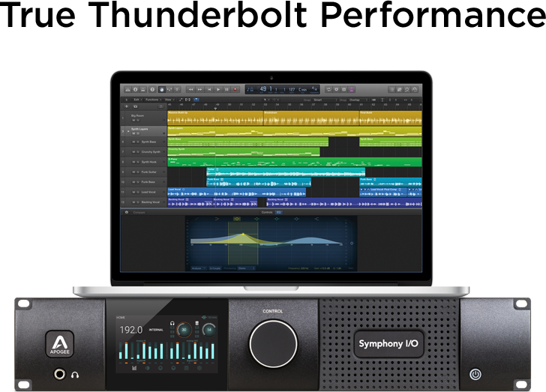
Task: Select the Guitar teal audio region
Action: point(286,172)
